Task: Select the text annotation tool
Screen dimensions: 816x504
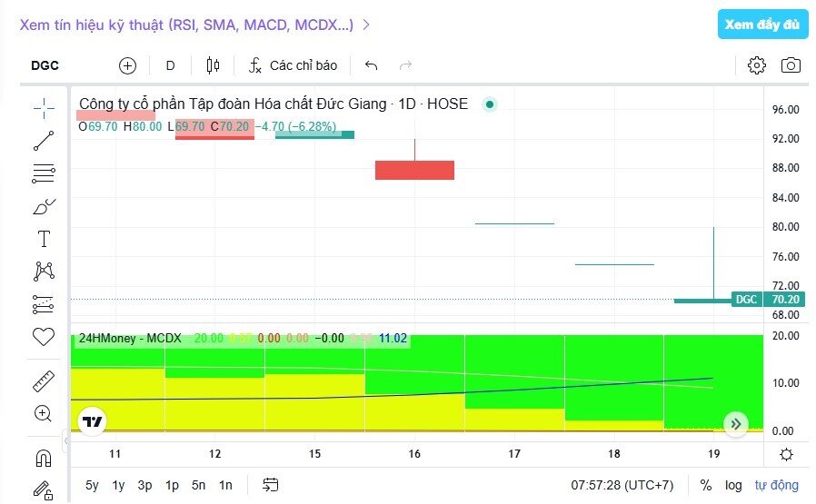Action: click(44, 239)
